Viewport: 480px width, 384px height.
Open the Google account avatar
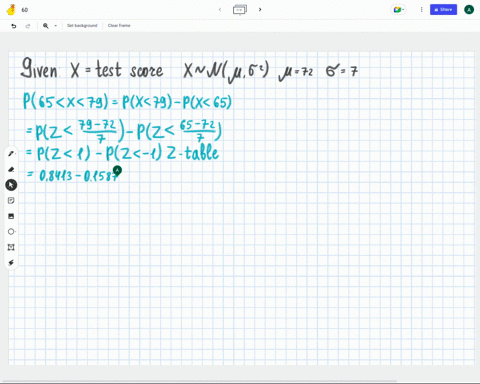[x=469, y=10]
